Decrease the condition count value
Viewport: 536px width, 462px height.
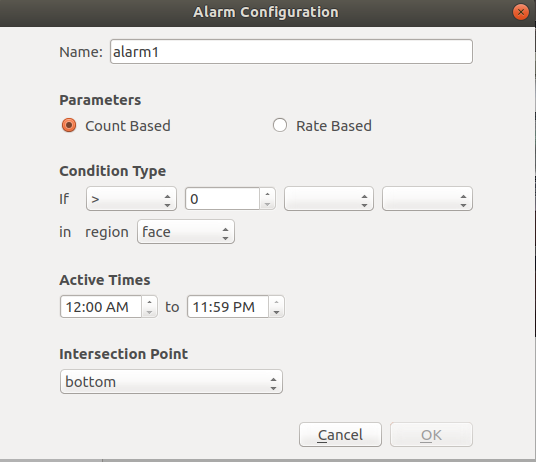pos(267,204)
